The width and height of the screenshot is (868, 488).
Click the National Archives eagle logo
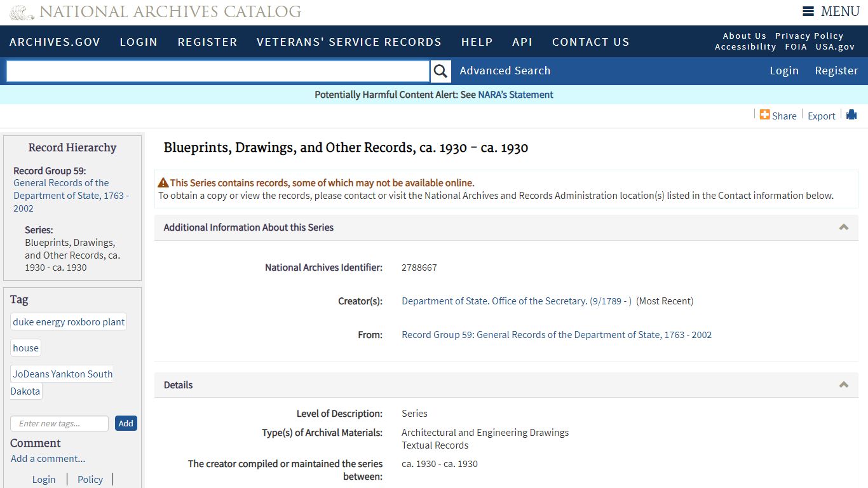coord(22,12)
